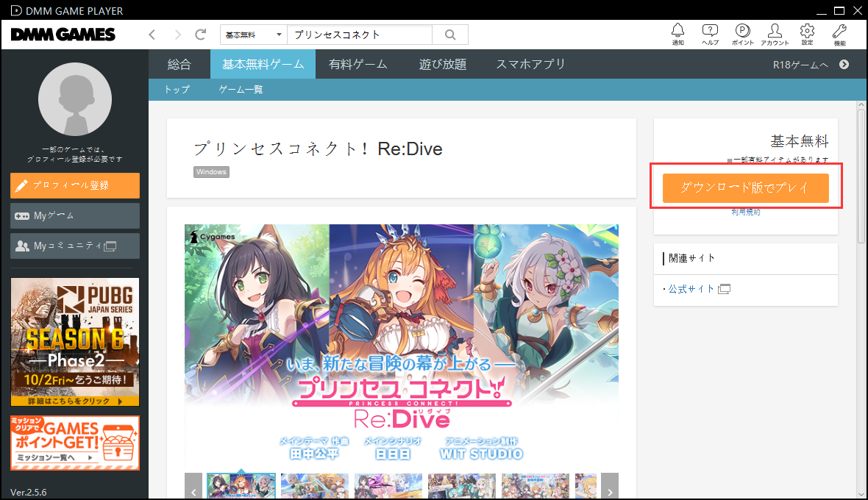
Task: Click the DMM GAMES logo
Action: tap(63, 35)
